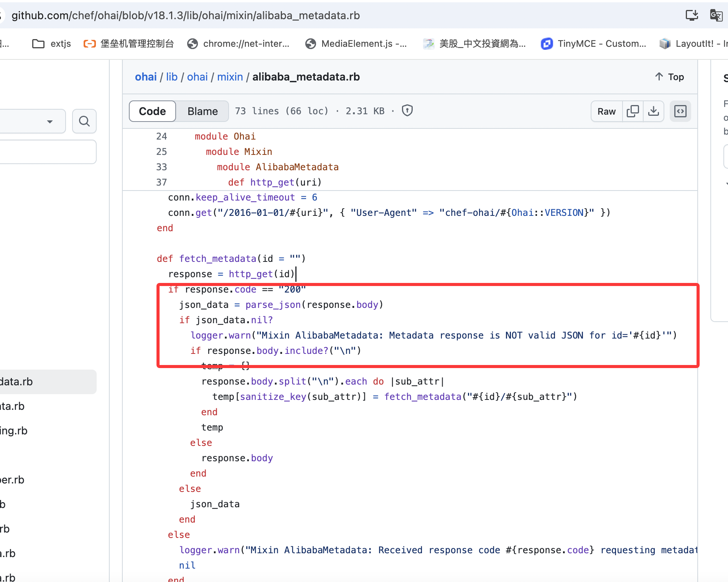Open the MediaElement.js bookmark
This screenshot has height=582, width=728.
tap(356, 44)
